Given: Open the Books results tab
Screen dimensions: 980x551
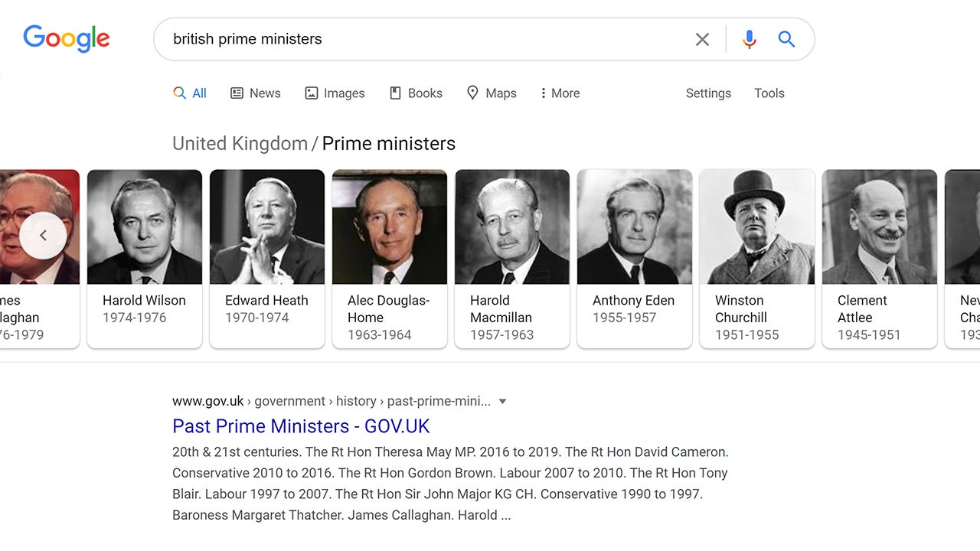Looking at the screenshot, I should (416, 93).
